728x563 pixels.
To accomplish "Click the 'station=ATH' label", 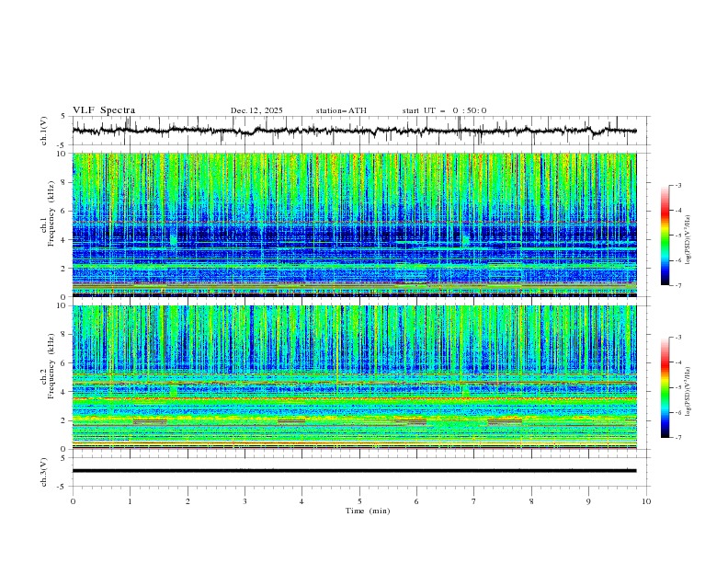I will (x=341, y=110).
